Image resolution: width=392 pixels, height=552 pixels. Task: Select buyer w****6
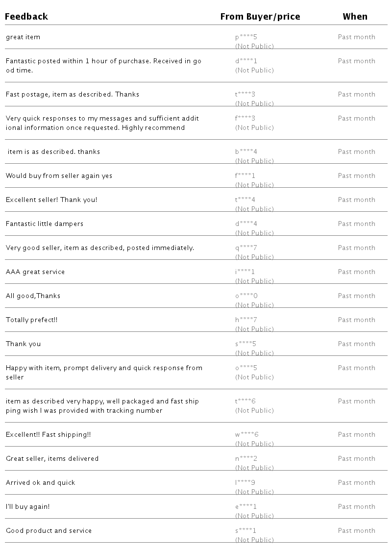pos(246,435)
